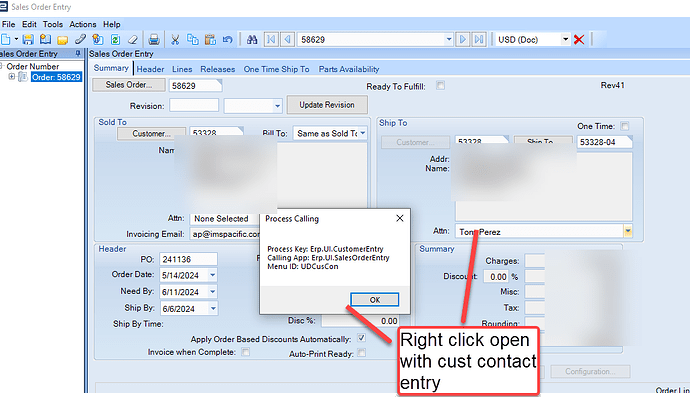Undo changes with the curved arrow icon
The height and width of the screenshot is (397, 690).
(x=228, y=40)
